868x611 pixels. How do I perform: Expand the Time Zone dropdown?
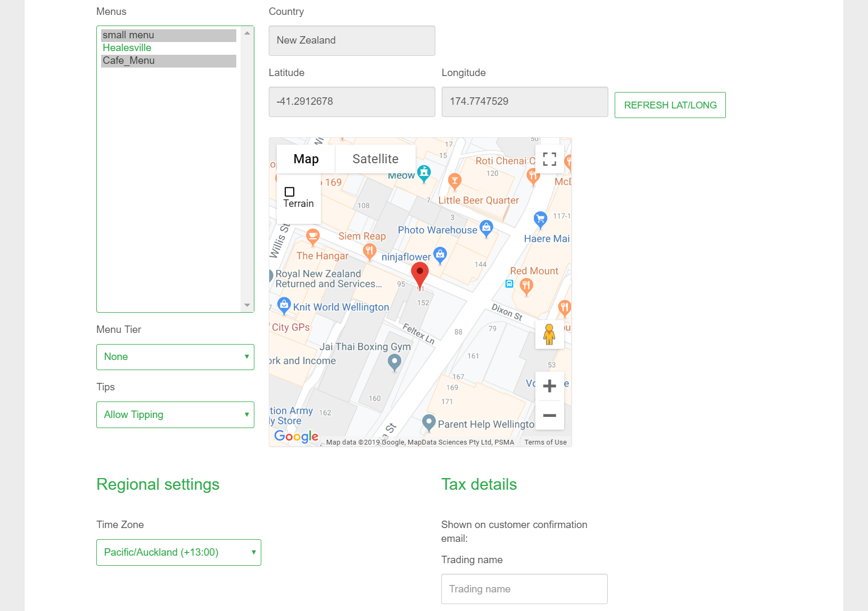(x=178, y=553)
